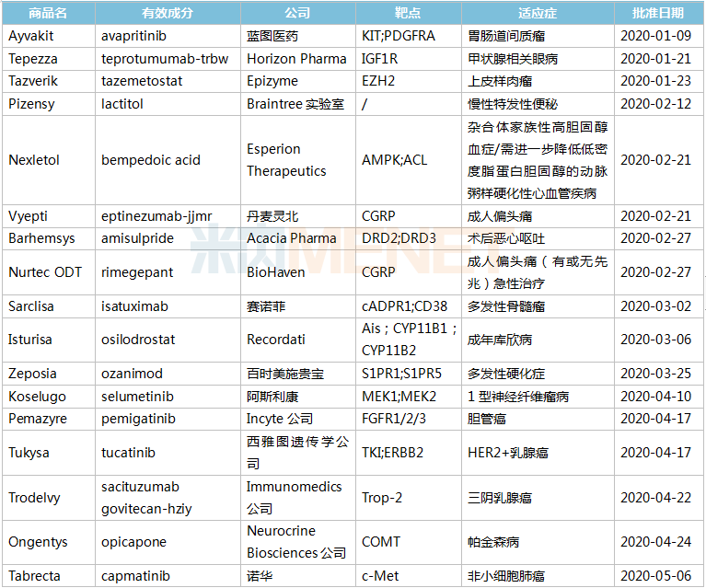Select the Tepezza cell
Image resolution: width=706 pixels, height=588 pixels.
[49, 59]
